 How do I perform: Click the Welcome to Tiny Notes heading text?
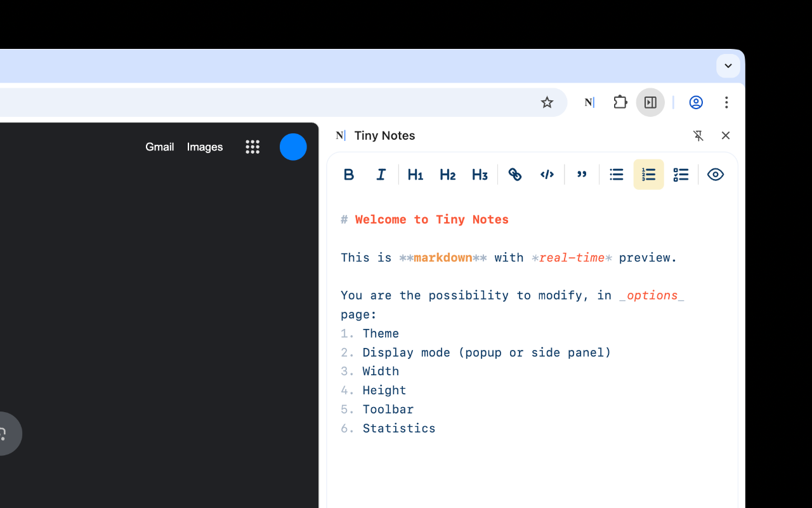click(431, 220)
